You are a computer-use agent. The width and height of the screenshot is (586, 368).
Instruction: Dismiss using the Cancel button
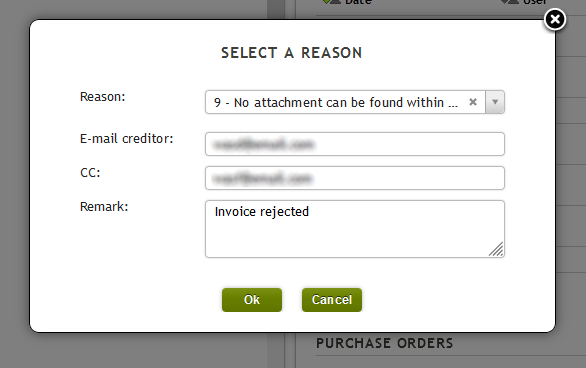(x=332, y=300)
